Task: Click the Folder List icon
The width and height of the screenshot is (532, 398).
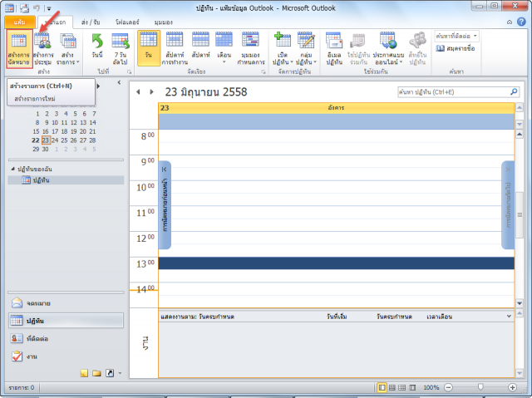Action: coord(97,373)
